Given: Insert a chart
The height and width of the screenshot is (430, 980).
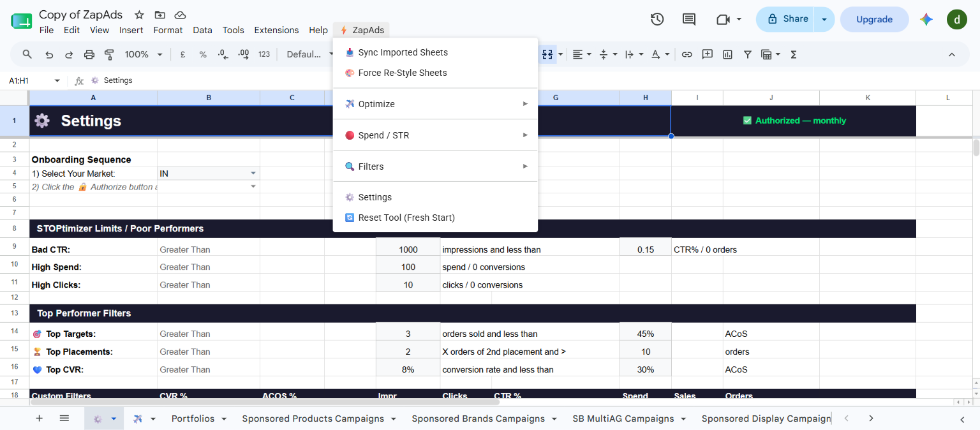Looking at the screenshot, I should 727,54.
